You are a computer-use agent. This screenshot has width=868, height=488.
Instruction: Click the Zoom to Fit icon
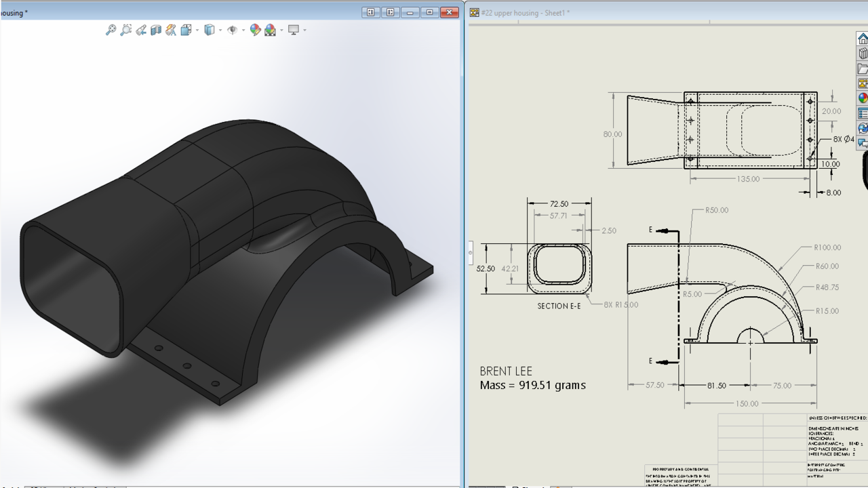tap(111, 30)
